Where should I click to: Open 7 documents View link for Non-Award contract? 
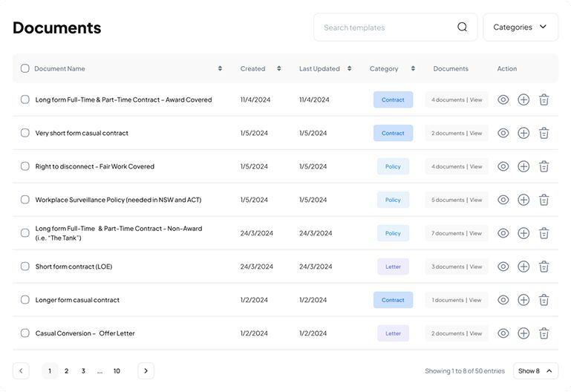[475, 233]
